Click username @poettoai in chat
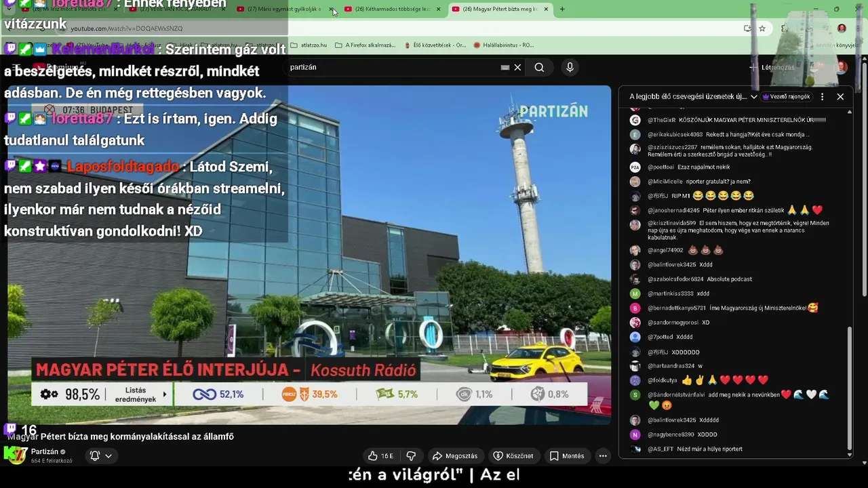Viewport: 868px width, 488px height. (x=660, y=167)
